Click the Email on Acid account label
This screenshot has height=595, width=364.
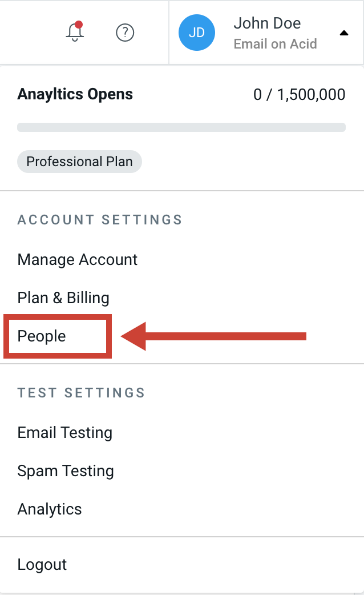pyautogui.click(x=275, y=43)
